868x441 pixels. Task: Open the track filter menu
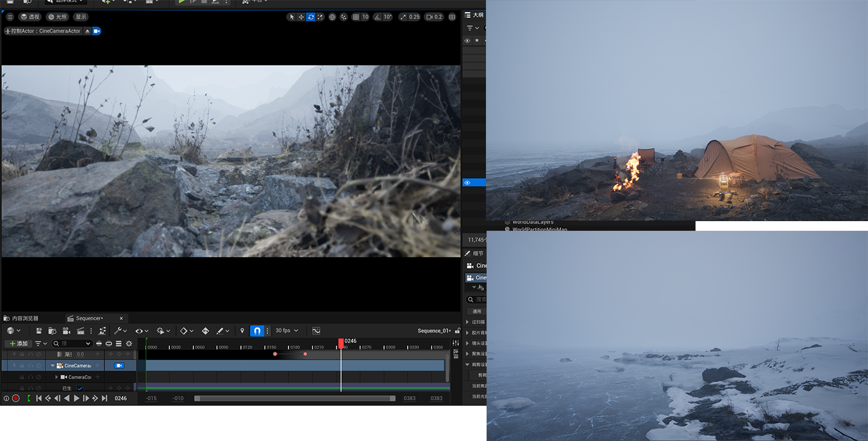point(40,344)
